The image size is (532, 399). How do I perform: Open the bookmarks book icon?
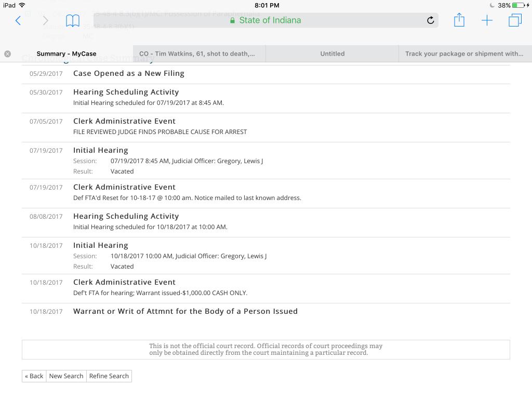tap(73, 21)
